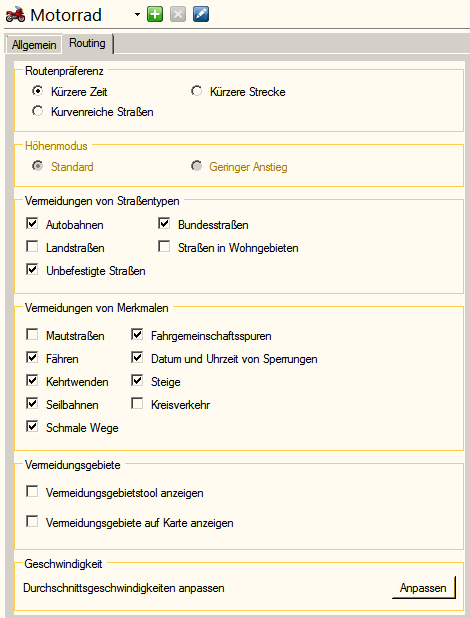Uncheck the Autobahnen avoidance checkbox
Screen dimensions: 470x618
click(x=32, y=223)
